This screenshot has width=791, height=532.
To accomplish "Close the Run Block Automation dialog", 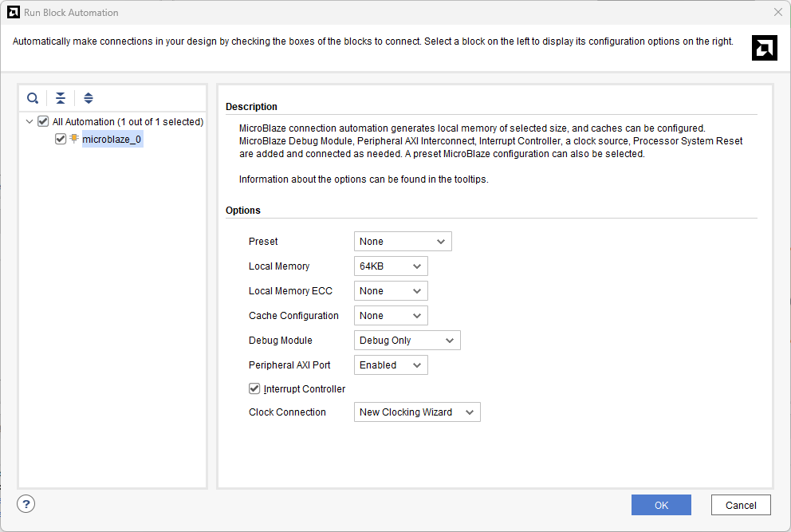I will 777,12.
